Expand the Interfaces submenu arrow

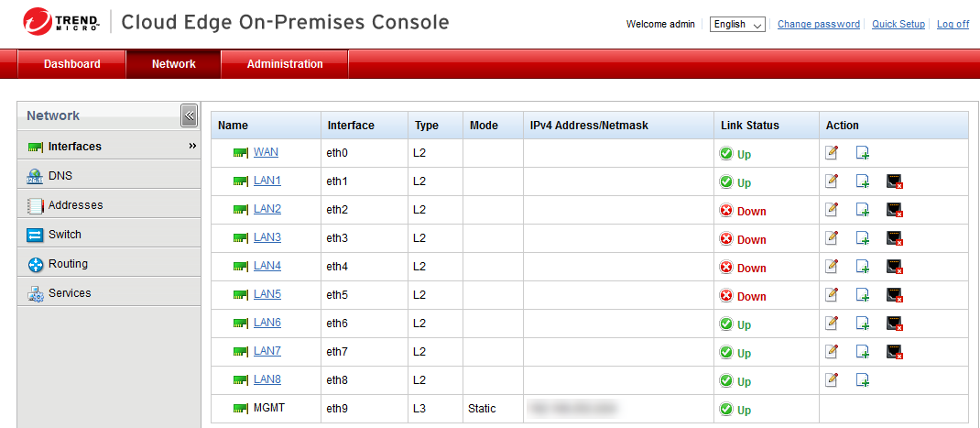click(192, 146)
